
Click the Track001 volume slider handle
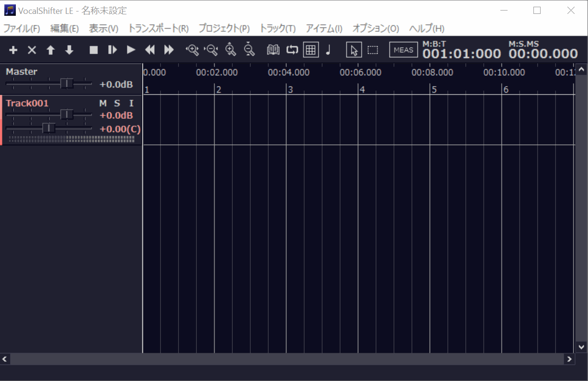point(67,115)
